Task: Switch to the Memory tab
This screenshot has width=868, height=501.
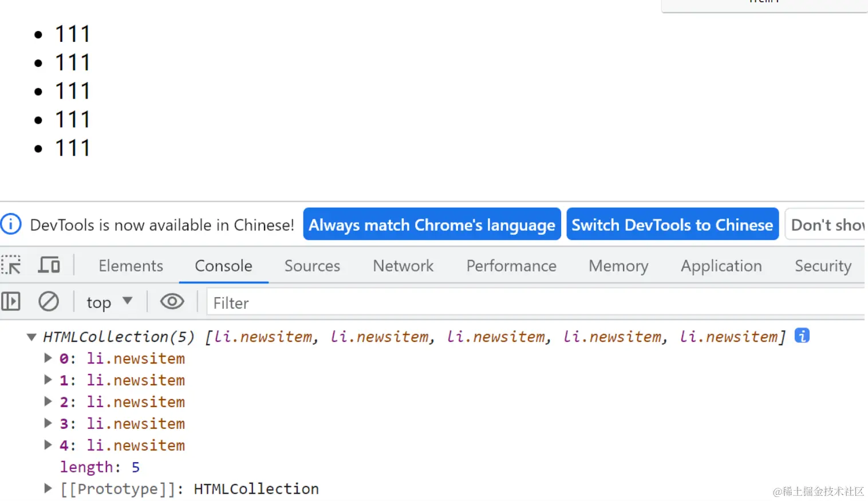Action: [x=618, y=266]
